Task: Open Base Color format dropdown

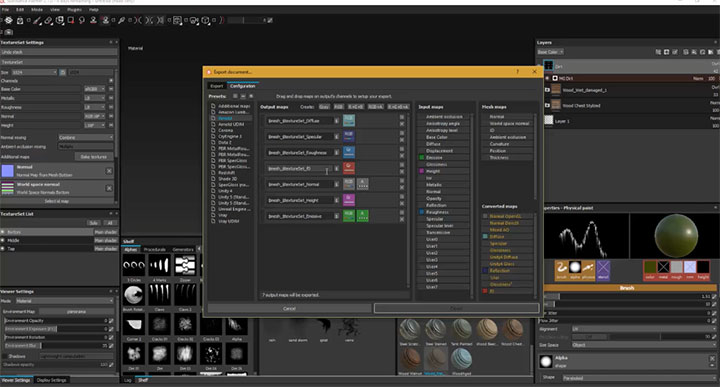Action: (95, 89)
